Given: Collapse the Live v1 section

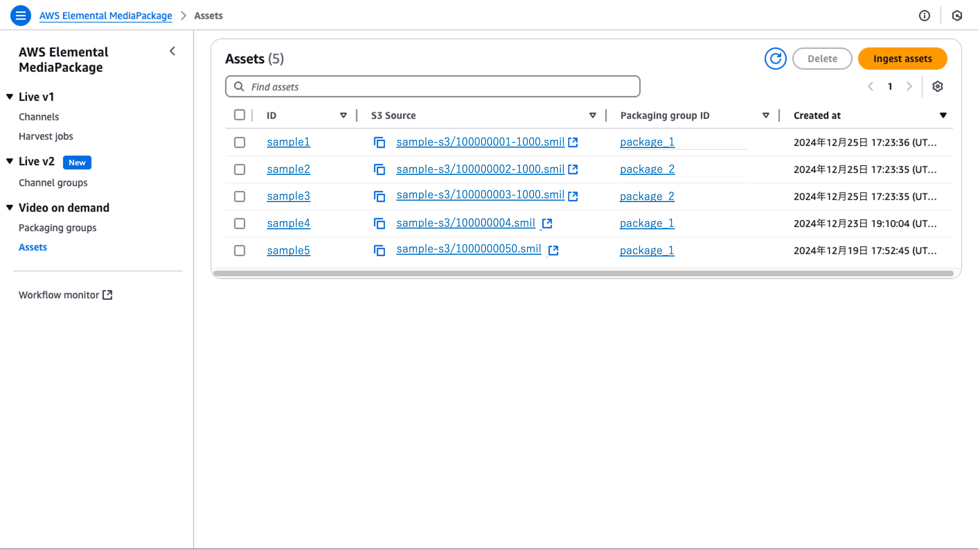Looking at the screenshot, I should click(10, 97).
